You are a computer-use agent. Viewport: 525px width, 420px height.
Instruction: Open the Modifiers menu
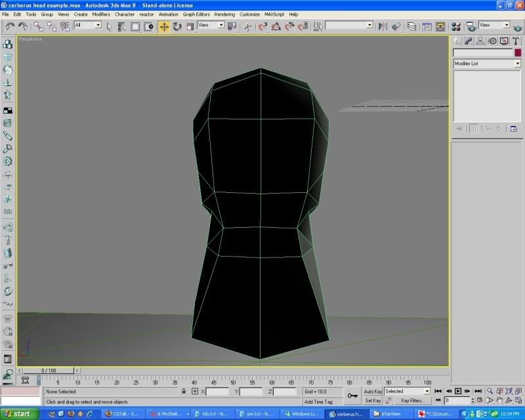click(101, 14)
